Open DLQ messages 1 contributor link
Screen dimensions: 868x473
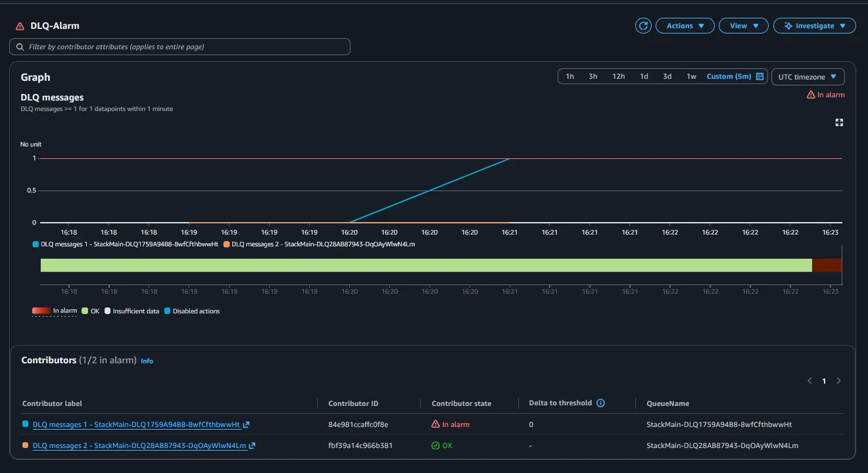[135, 425]
